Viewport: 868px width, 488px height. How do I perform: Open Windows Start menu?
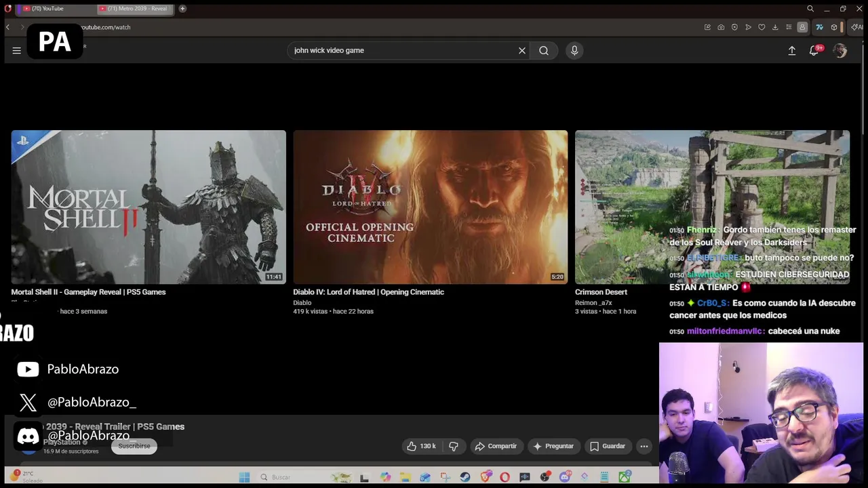(244, 477)
